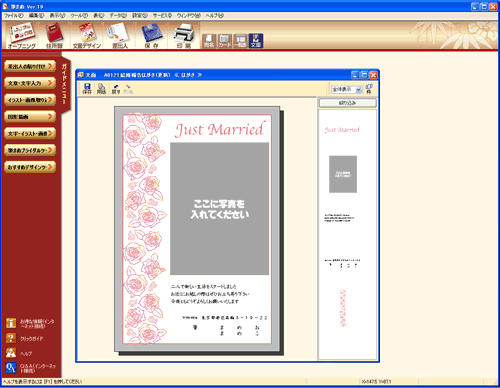The height and width of the screenshot is (388, 500).
Task: Open the ヘルプ help icon in sidebar
Action: (11, 353)
